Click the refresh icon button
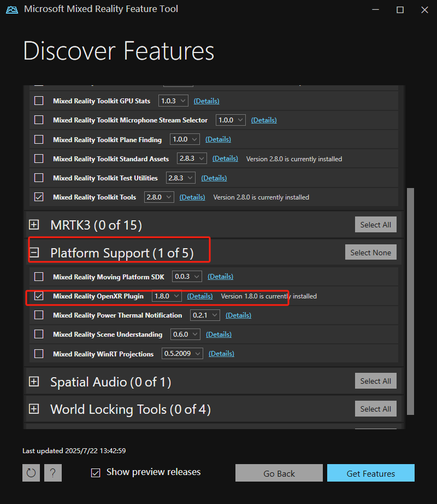This screenshot has width=437, height=504. [31, 473]
